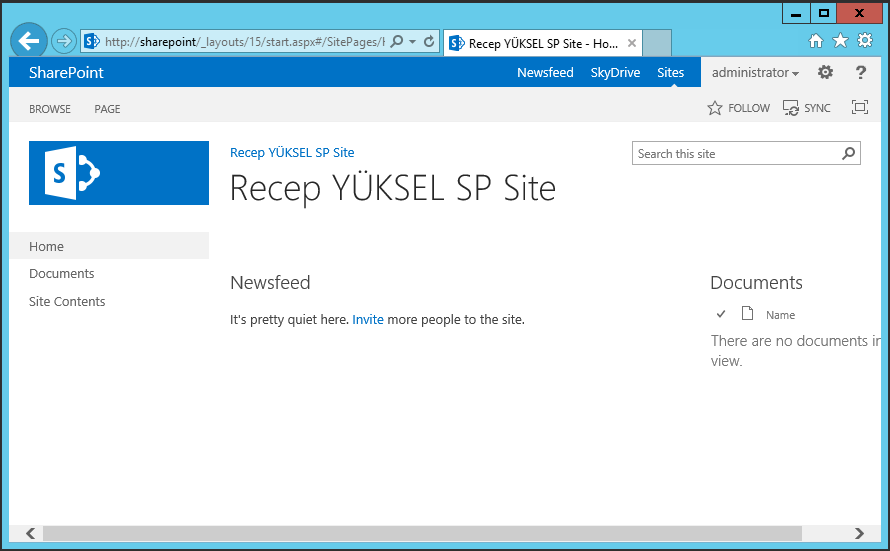Screen dimensions: 890x551
Task: Click the SYNC button in the ribbon
Action: pyautogui.click(x=807, y=108)
